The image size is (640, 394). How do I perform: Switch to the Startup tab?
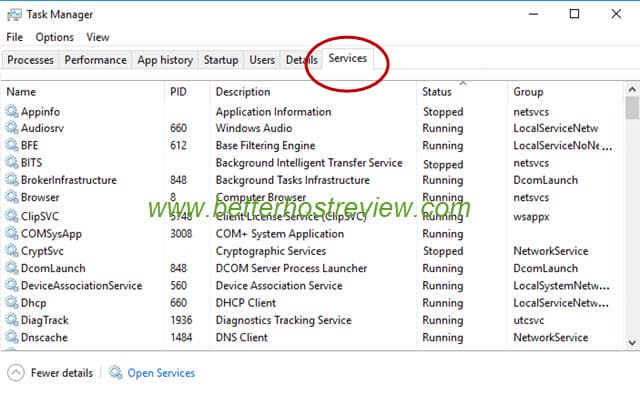click(221, 60)
